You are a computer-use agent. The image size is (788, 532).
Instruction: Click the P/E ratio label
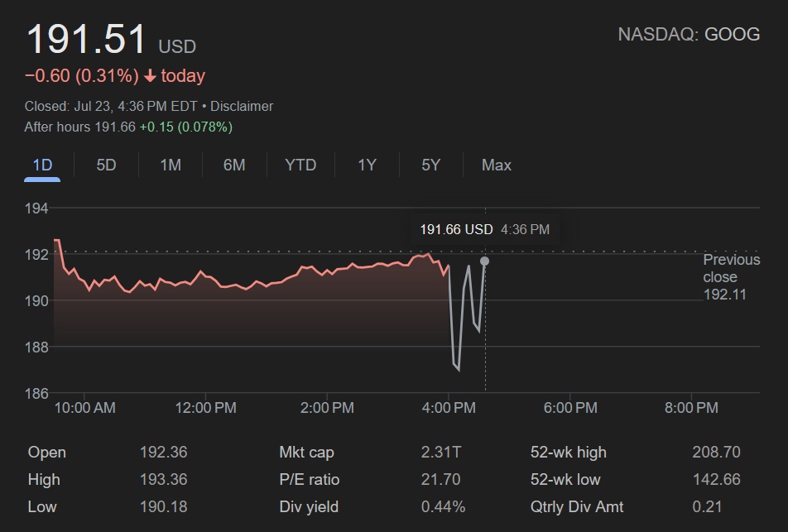310,479
